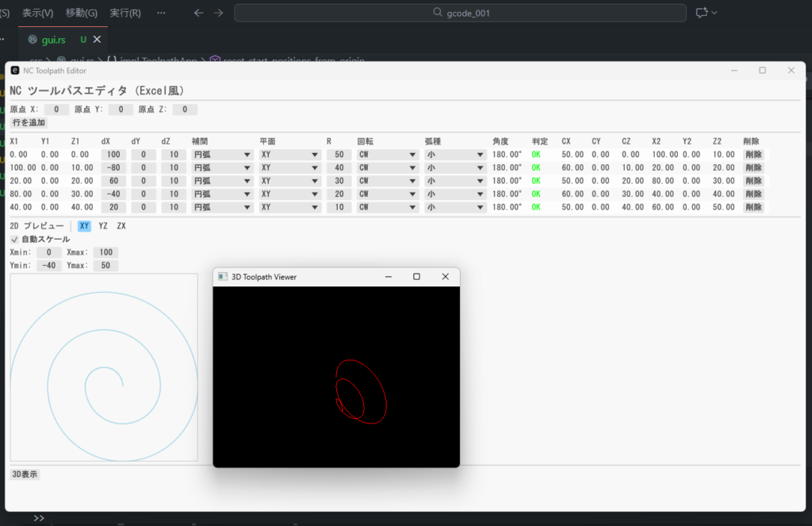Click the NC Toolpath Editor title icon
This screenshot has height=526, width=812.
tap(15, 71)
